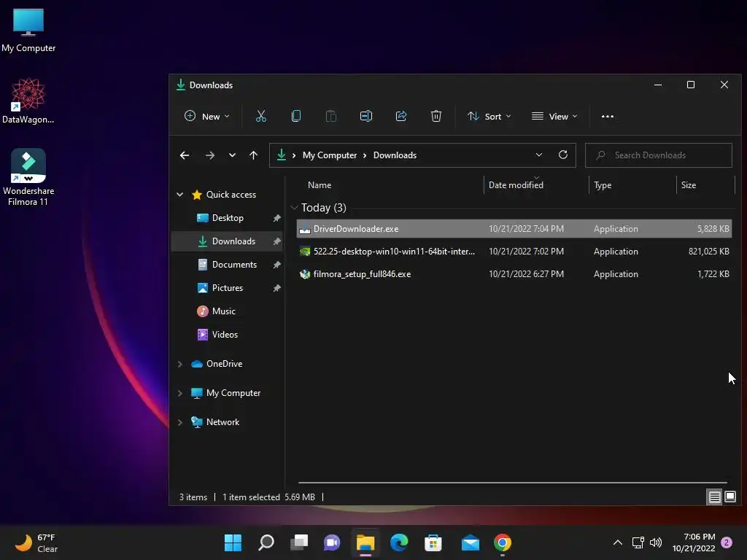
Task: Open the View dropdown menu
Action: (554, 116)
